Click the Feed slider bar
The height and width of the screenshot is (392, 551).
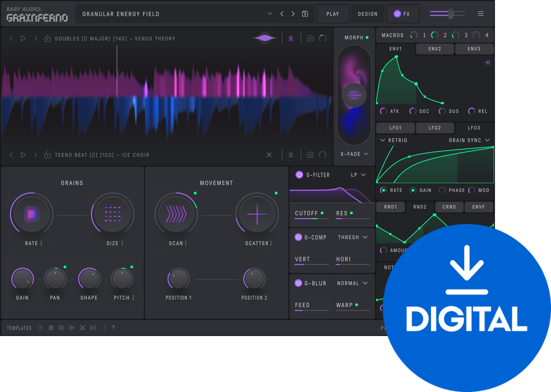point(312,310)
